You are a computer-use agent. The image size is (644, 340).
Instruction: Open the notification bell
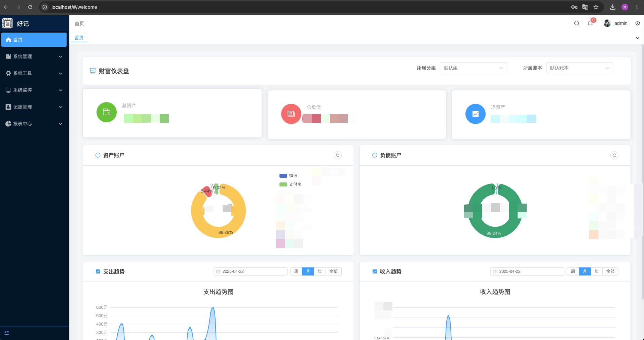point(590,23)
